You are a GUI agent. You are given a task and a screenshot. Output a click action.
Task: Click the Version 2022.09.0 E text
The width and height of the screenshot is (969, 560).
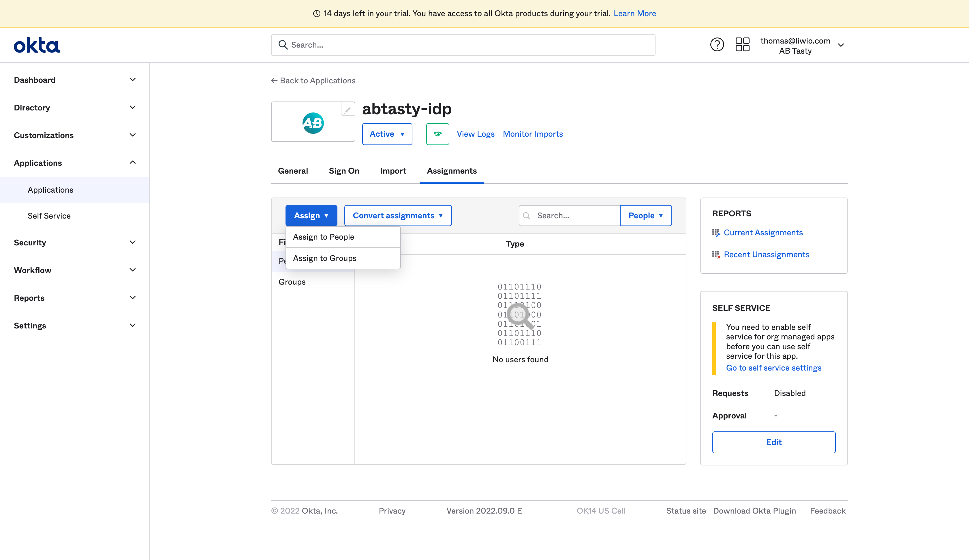484,511
